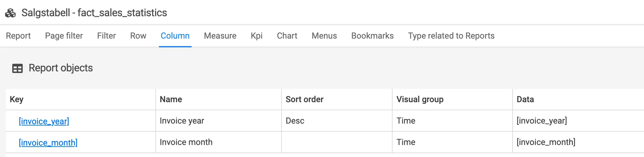Screen dimensions: 644x157
Task: Open the Menus tab
Action: click(324, 36)
